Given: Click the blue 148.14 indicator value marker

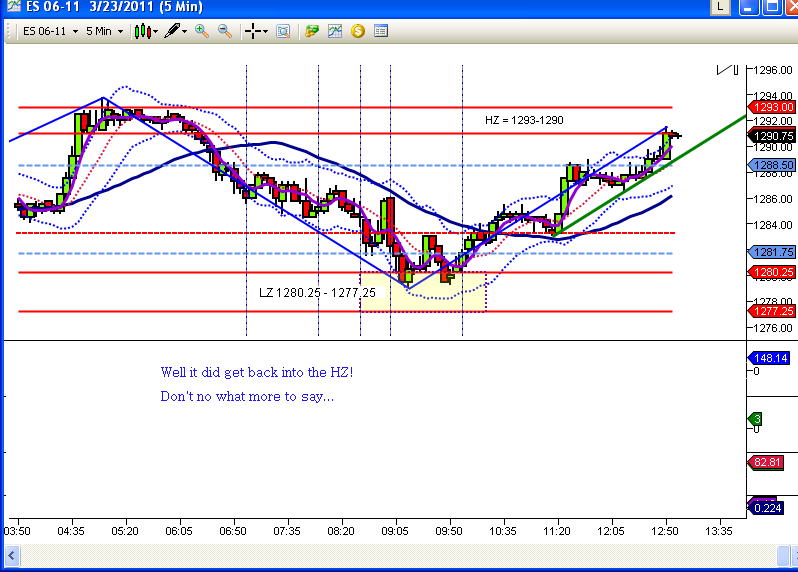Looking at the screenshot, I should tap(770, 358).
